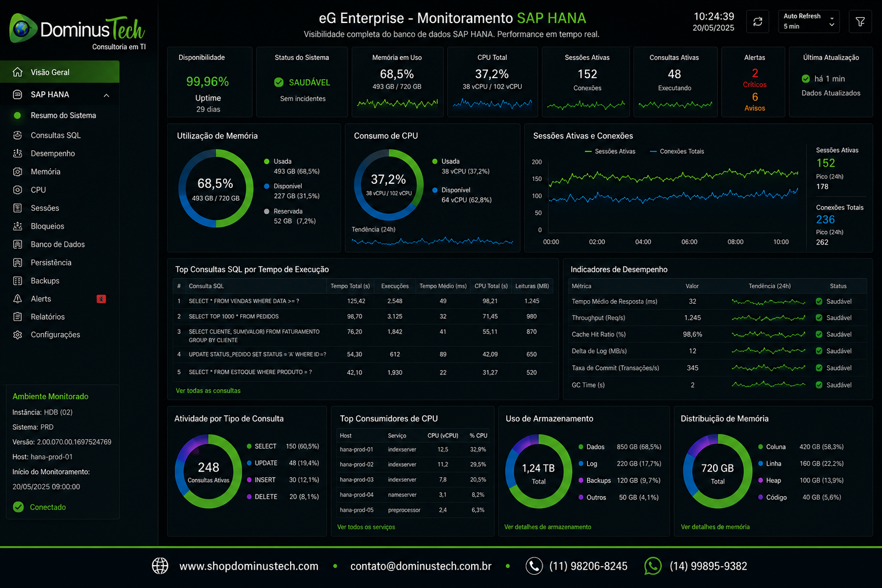Open CPU menu item

tap(38, 189)
